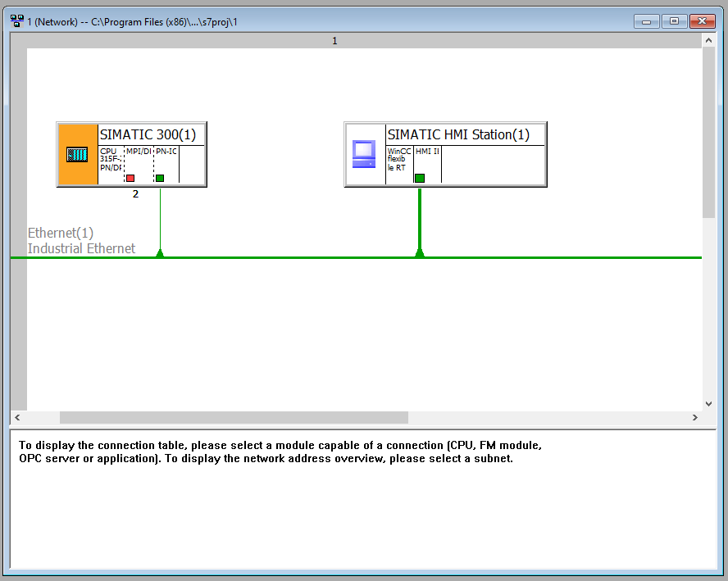Click the SIMATIC HMI Station(1) title
Screen dimensions: 728x581
point(458,134)
